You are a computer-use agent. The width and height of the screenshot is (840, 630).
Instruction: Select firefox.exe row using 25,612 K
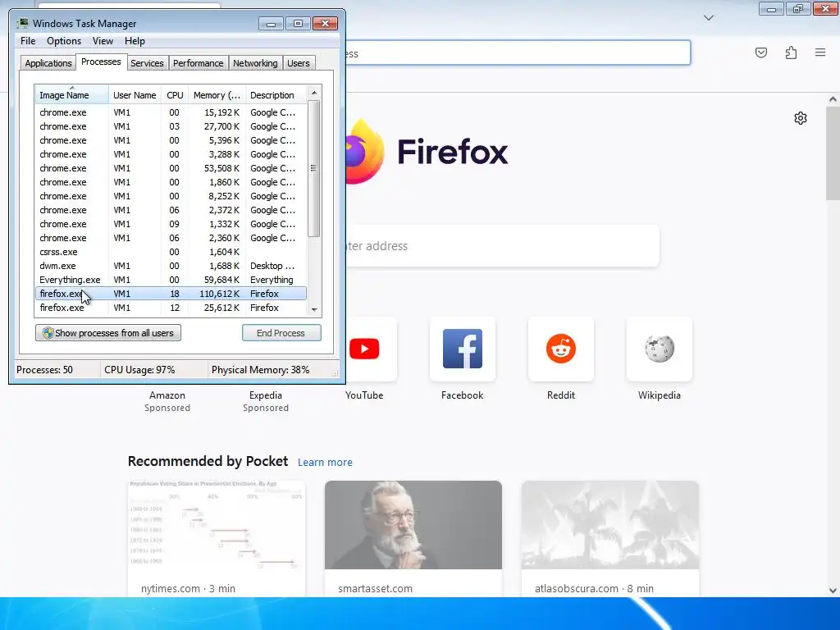(x=171, y=308)
